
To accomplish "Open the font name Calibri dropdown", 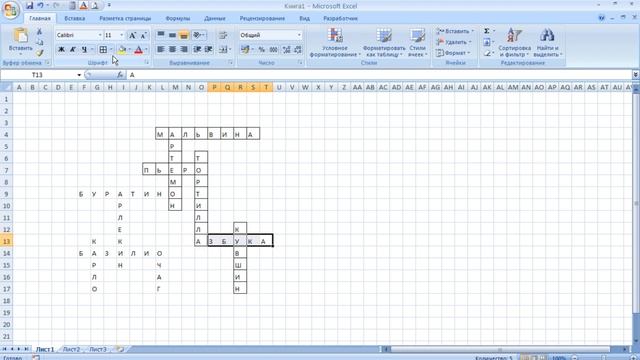I will [x=100, y=36].
